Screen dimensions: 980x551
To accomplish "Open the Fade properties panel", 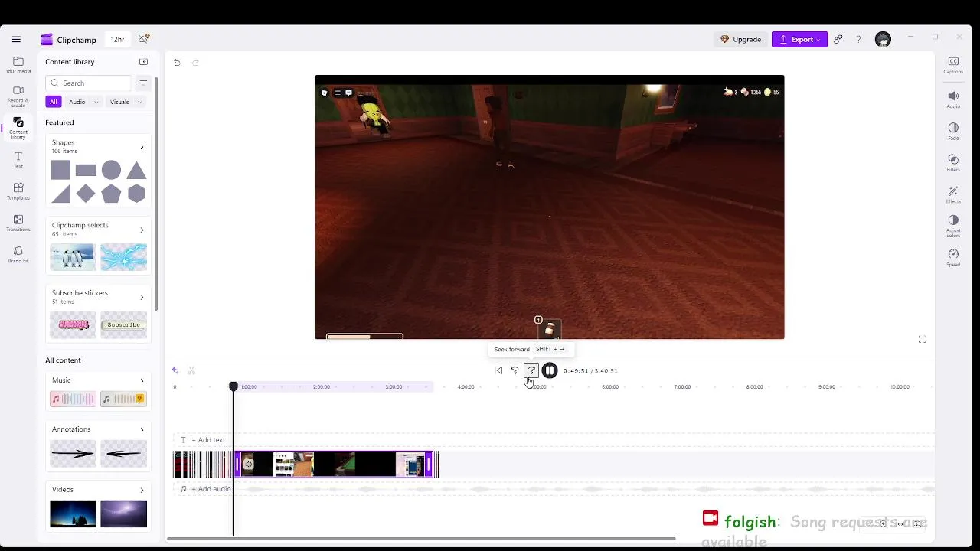I will click(x=953, y=131).
